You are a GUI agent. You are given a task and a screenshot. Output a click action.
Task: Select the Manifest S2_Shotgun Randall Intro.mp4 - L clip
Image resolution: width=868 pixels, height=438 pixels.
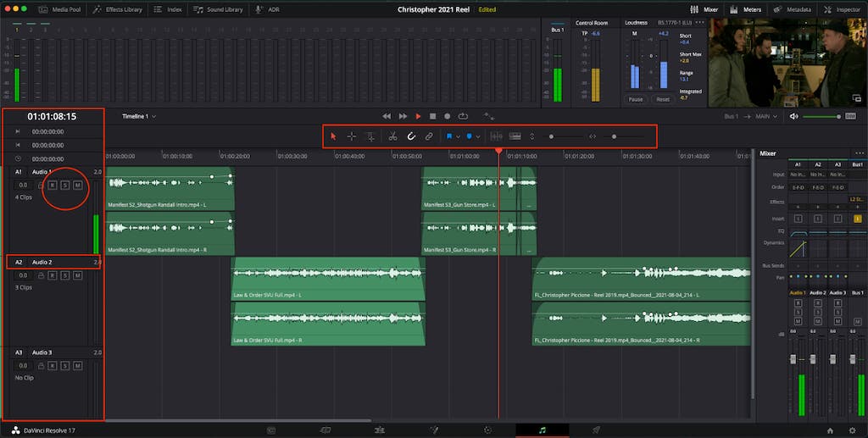(170, 189)
